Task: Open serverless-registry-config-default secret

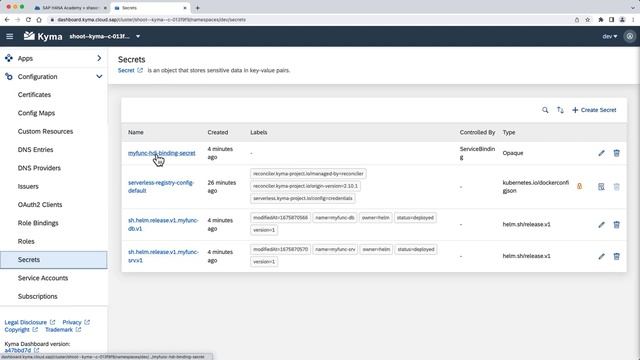Action: tap(161, 187)
